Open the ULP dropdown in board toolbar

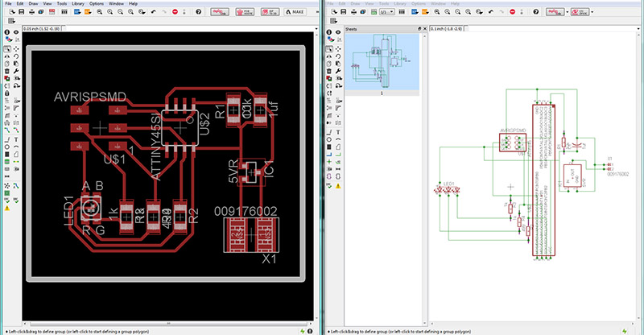pyautogui.click(x=88, y=12)
